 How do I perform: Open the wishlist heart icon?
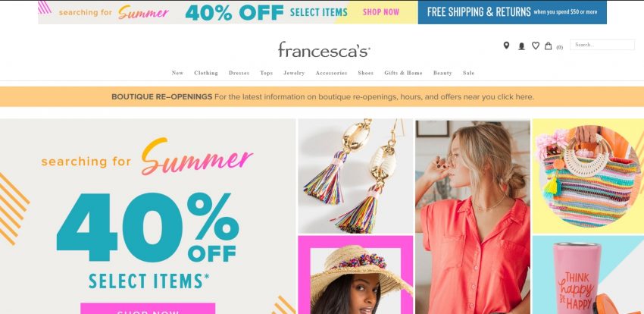pyautogui.click(x=535, y=46)
